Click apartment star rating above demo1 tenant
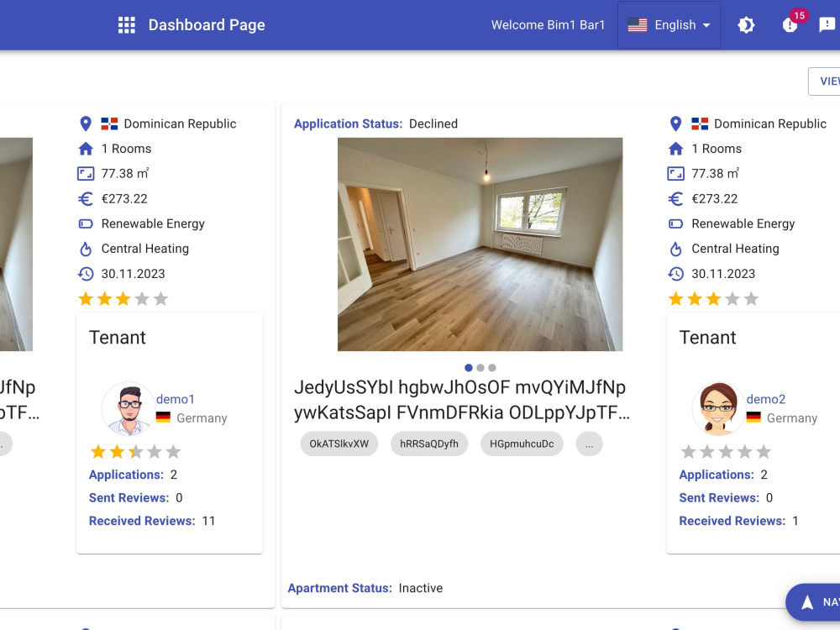This screenshot has width=840, height=630. (x=123, y=298)
